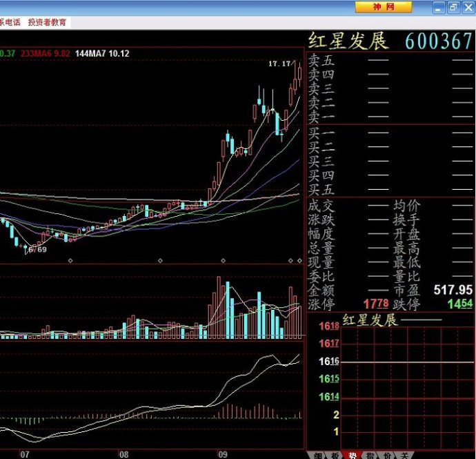Click the 08 month marker on time axis
Image resolution: width=476 pixels, height=459 pixels.
click(123, 454)
